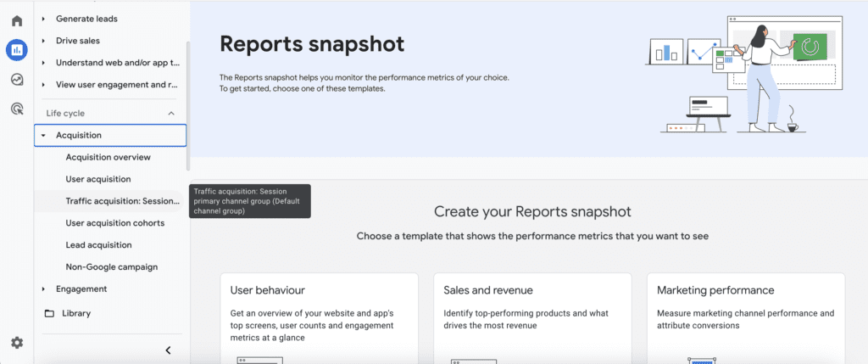The image size is (868, 364).
Task: Expand the Generate leads section
Action: (43, 19)
